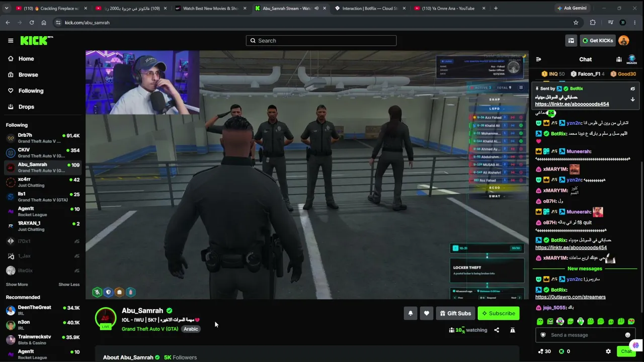Open n3on recommended channel
644x362 pixels.
[43, 325]
